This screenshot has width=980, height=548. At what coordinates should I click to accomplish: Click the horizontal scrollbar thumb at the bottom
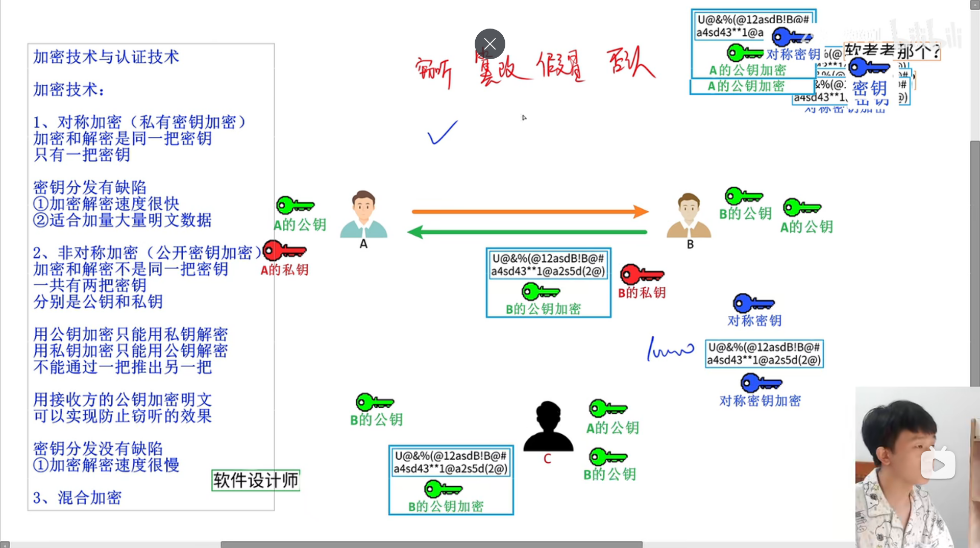coord(431,544)
